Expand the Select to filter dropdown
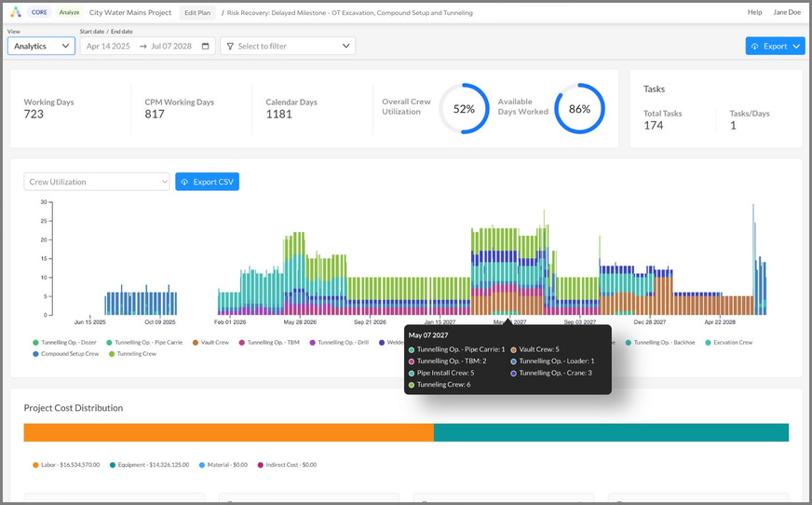Screen dimensions: 812x505 coord(288,46)
